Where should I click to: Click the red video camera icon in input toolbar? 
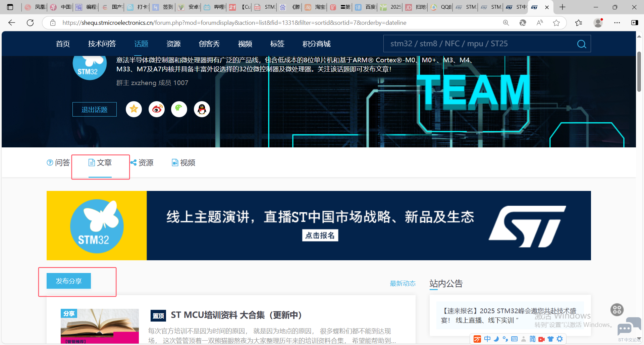[541, 339]
